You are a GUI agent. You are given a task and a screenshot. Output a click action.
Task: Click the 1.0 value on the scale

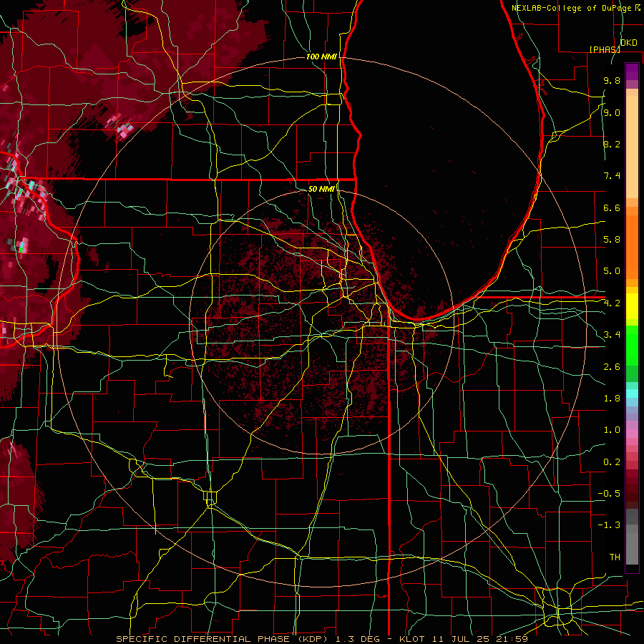612,430
